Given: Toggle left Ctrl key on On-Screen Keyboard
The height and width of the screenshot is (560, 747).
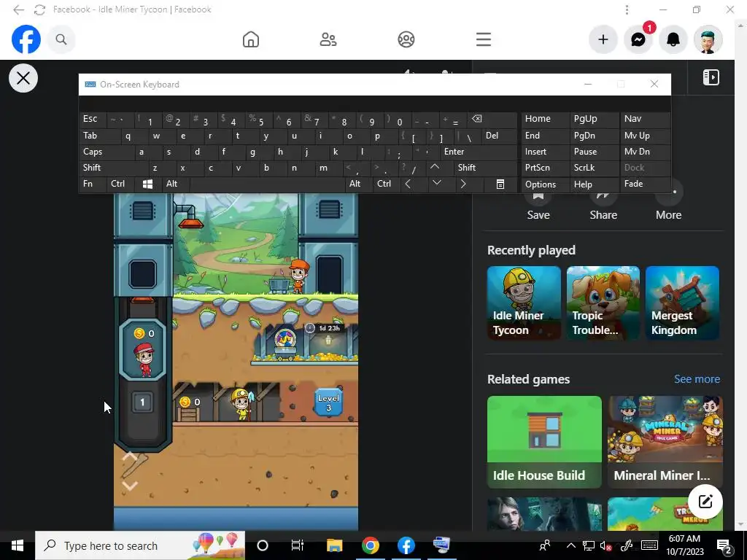Looking at the screenshot, I should click(121, 184).
